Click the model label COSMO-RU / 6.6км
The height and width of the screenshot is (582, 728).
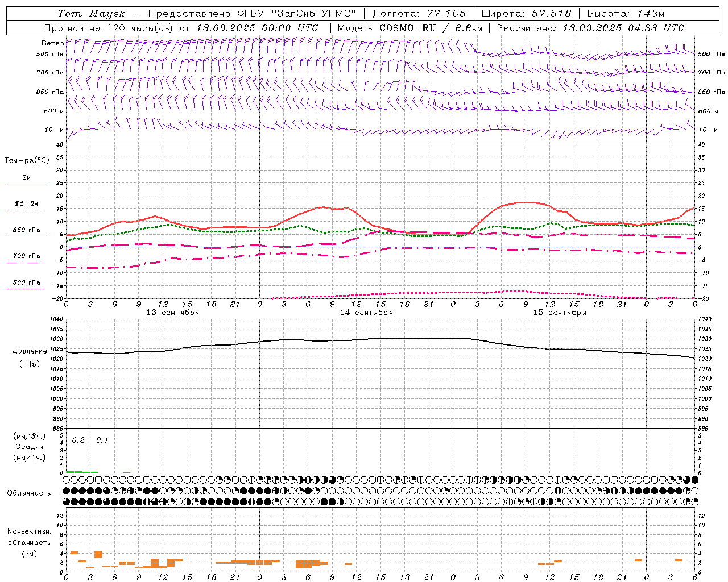pos(431,28)
